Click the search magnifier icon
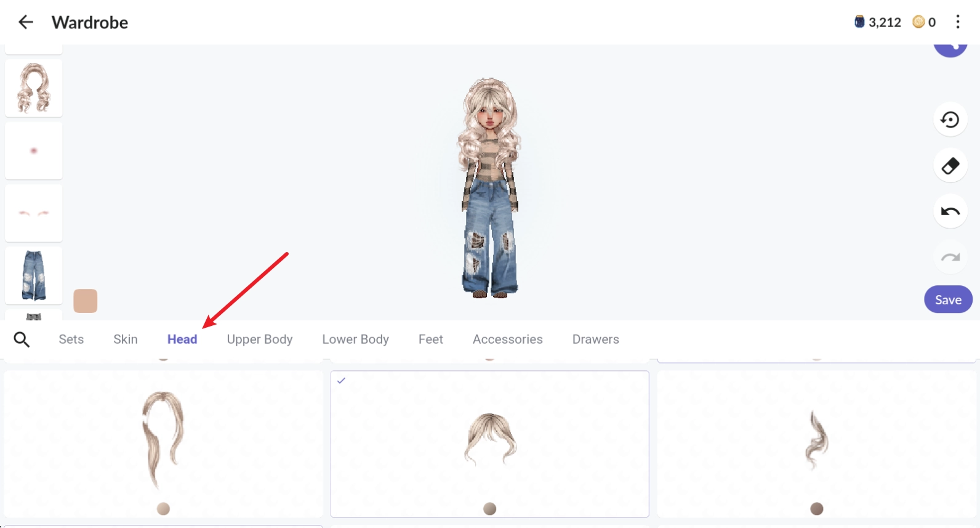Viewport: 980px width, 528px height. (22, 339)
